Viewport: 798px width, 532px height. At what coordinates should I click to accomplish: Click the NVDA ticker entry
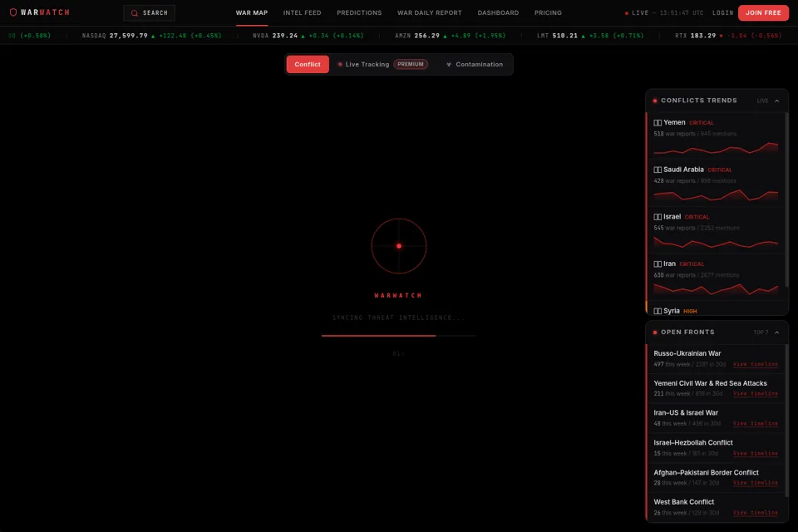point(308,36)
